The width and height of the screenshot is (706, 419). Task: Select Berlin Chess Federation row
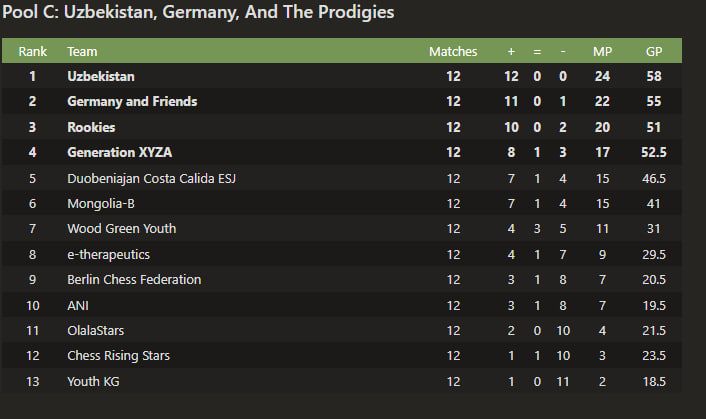click(342, 280)
